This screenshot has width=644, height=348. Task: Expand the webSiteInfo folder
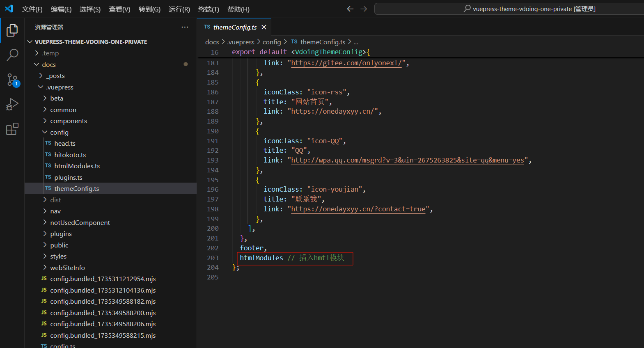tap(45, 268)
